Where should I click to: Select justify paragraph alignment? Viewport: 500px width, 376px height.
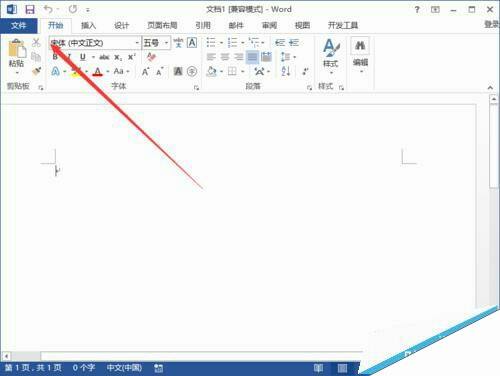(x=252, y=57)
